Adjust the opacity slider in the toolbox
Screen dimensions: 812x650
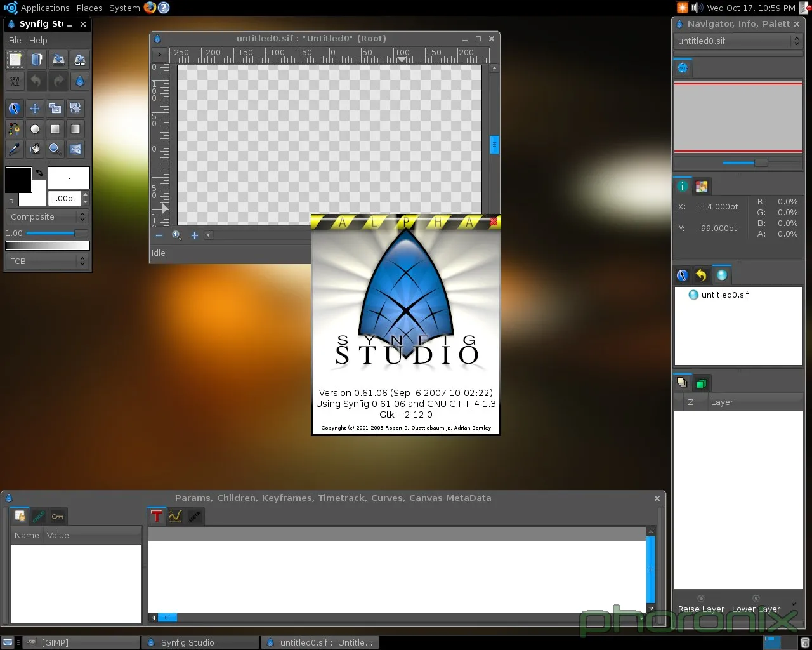(x=57, y=234)
